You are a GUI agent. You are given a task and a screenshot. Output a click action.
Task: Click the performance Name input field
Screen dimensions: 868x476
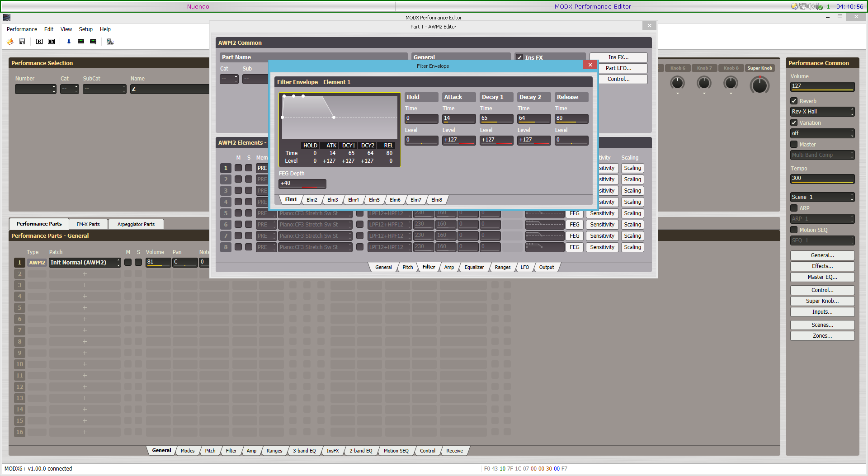tap(170, 89)
